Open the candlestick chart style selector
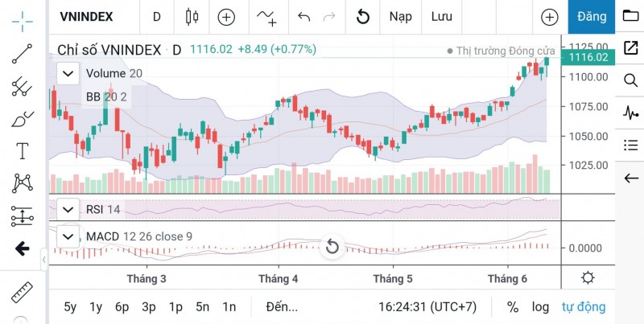The width and height of the screenshot is (644, 324). [x=192, y=17]
